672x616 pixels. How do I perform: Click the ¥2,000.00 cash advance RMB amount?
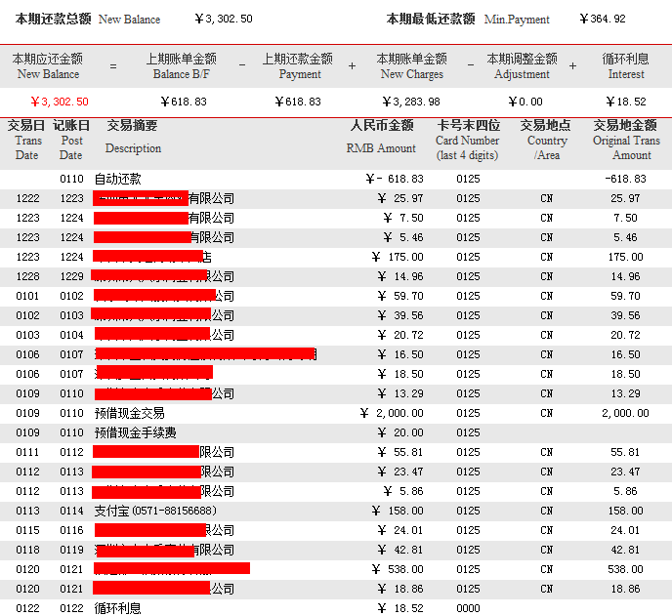point(392,413)
